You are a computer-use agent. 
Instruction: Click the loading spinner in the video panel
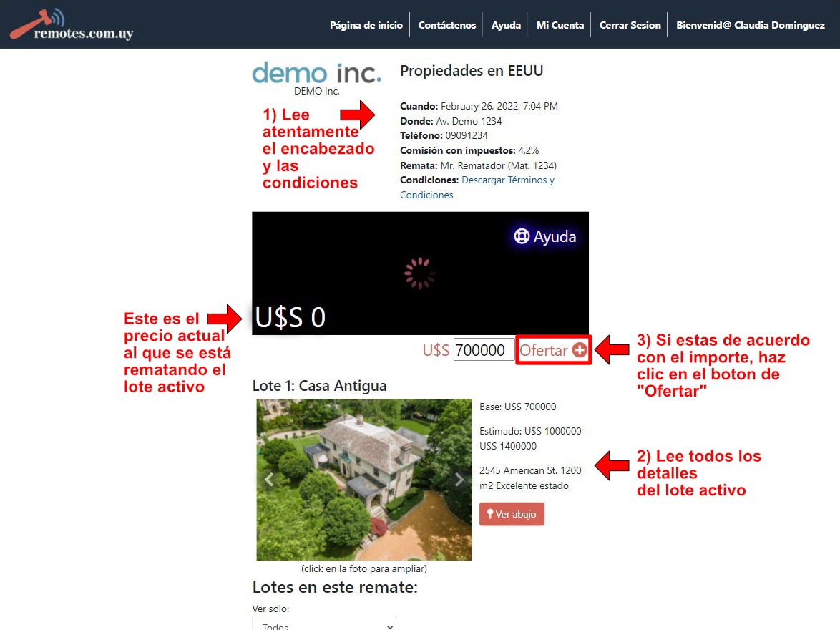tap(419, 273)
